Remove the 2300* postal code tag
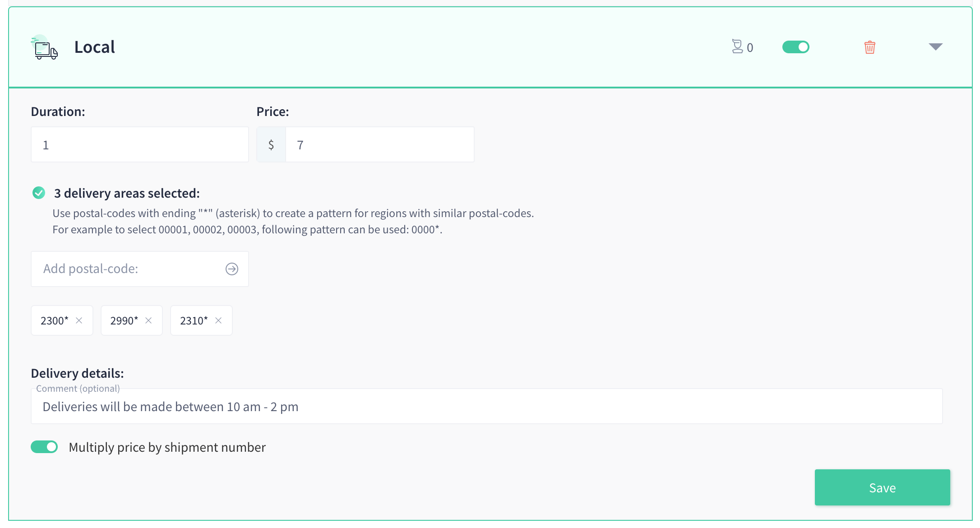The height and width of the screenshot is (528, 980). [x=79, y=320]
